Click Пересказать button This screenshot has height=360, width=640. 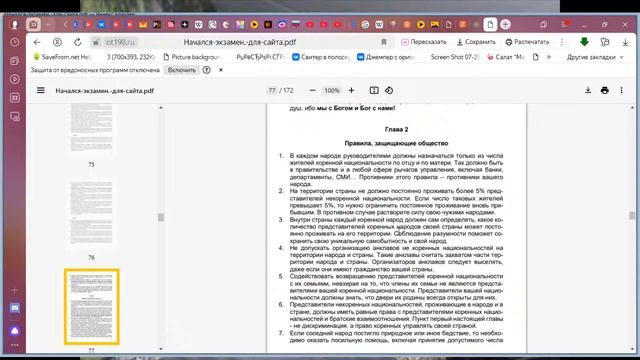(424, 42)
